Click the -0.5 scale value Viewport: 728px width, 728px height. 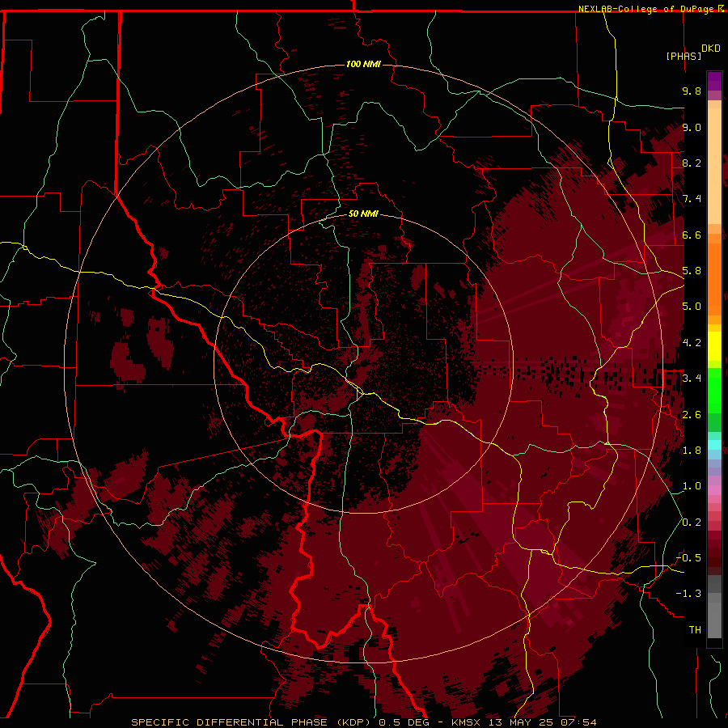pyautogui.click(x=689, y=558)
